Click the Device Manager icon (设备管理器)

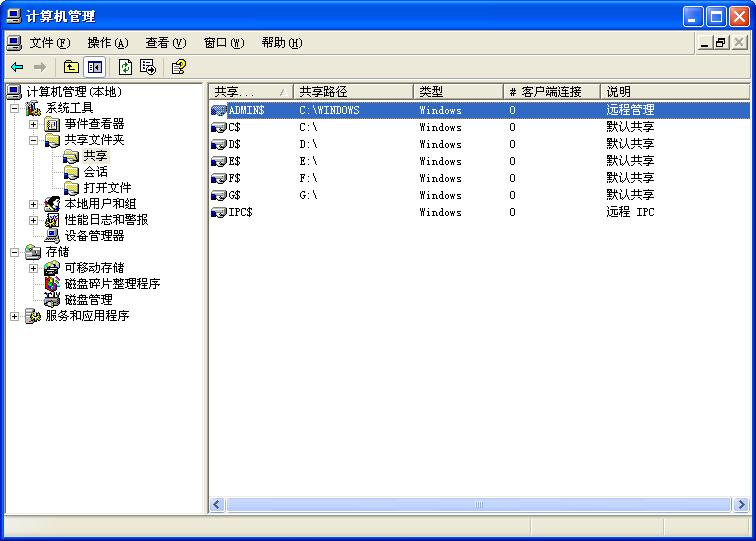(52, 236)
